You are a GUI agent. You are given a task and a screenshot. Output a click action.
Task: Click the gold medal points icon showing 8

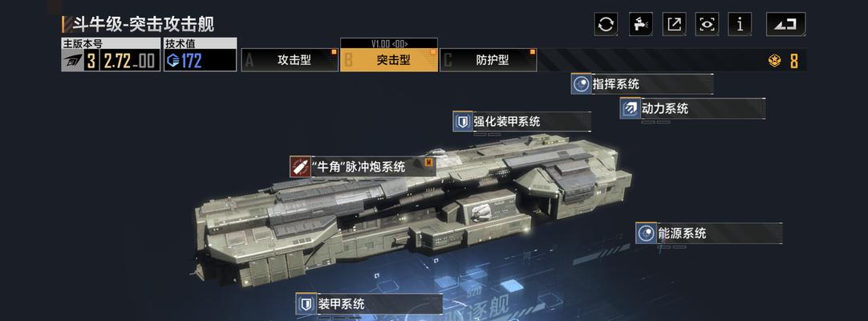775,60
